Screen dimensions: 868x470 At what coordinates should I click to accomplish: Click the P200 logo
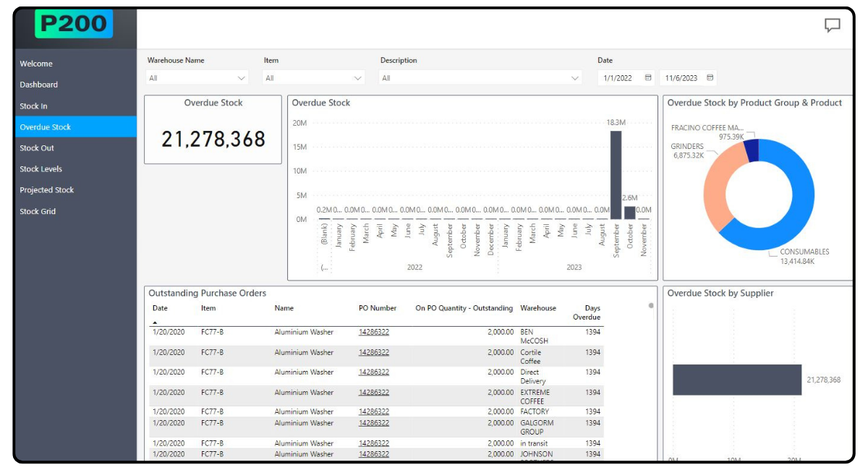75,24
